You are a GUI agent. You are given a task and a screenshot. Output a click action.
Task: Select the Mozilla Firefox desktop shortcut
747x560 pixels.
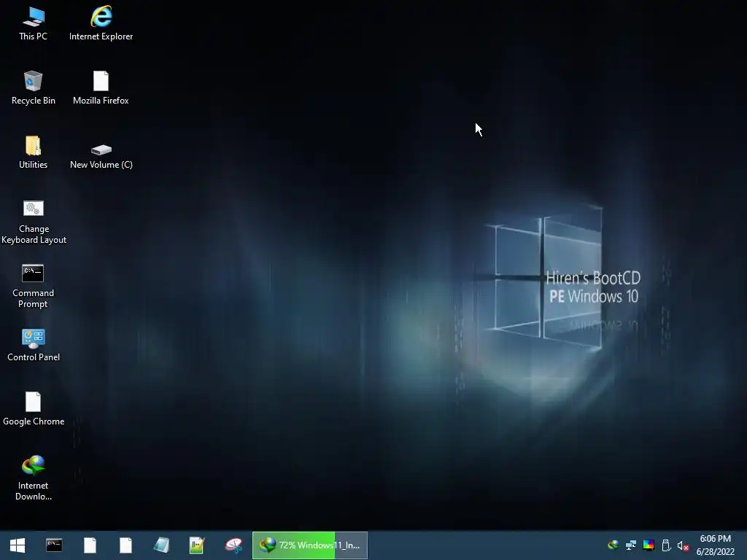pyautogui.click(x=101, y=87)
